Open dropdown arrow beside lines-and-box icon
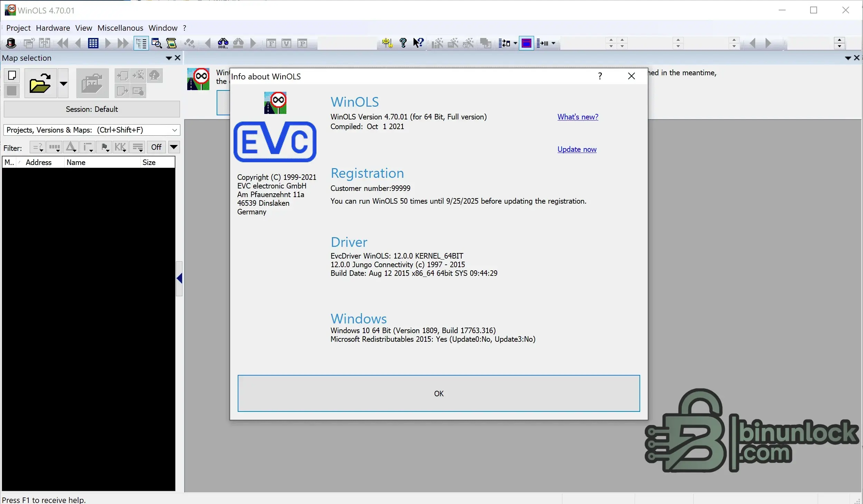This screenshot has width=863, height=504. click(515, 43)
